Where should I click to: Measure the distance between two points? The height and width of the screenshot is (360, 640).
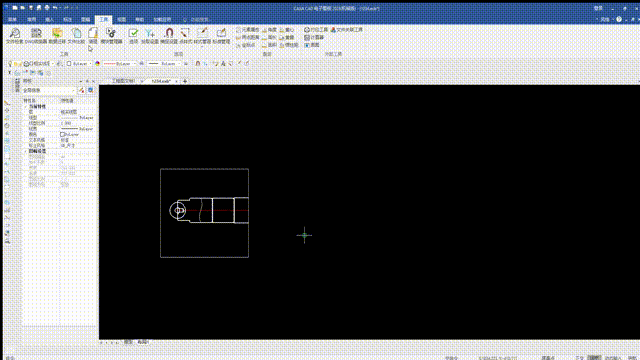click(x=247, y=37)
